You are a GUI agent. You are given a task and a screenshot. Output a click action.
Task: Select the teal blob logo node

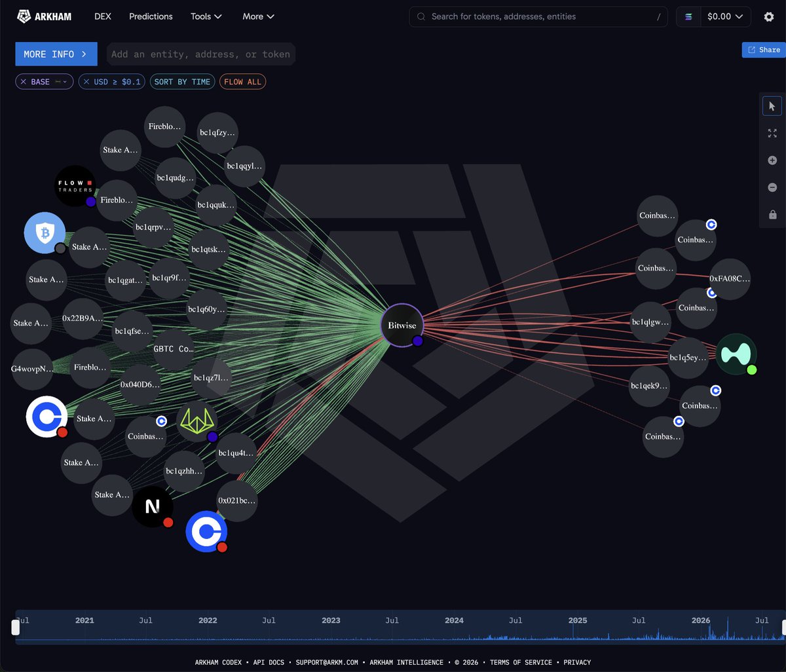coord(736,354)
